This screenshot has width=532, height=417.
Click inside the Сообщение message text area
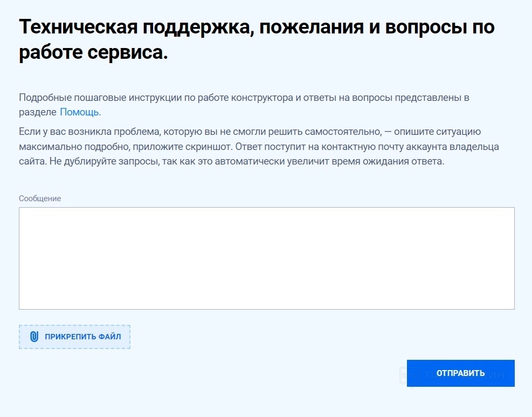coord(267,258)
